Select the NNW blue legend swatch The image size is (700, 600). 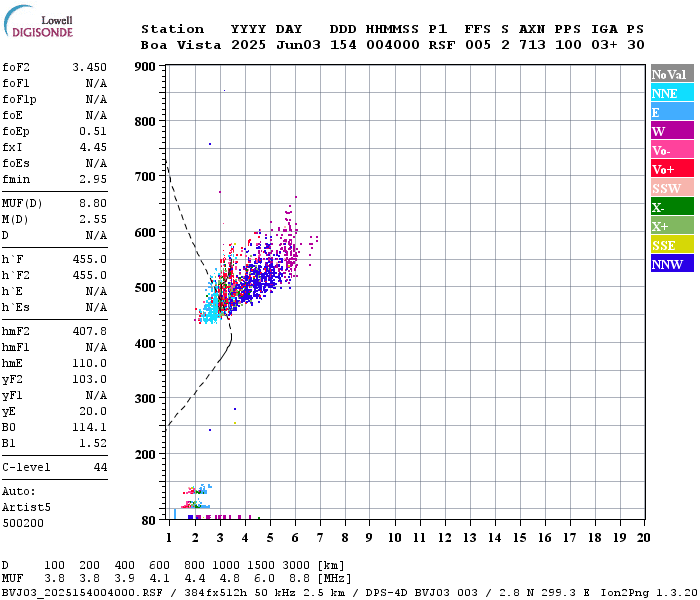click(672, 264)
